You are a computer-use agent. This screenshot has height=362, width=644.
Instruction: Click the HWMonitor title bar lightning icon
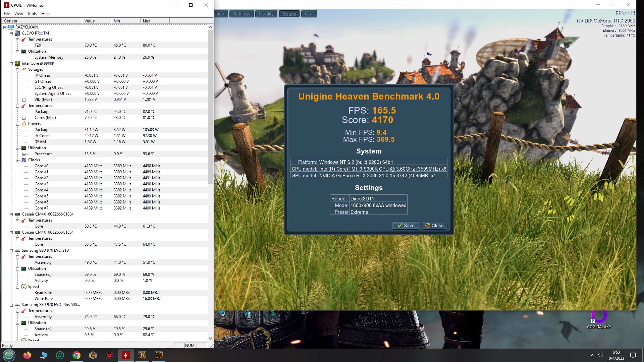point(6,5)
